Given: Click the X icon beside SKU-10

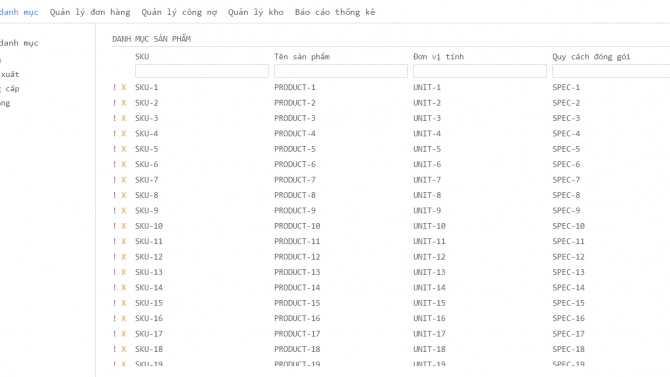Looking at the screenshot, I should tap(123, 226).
